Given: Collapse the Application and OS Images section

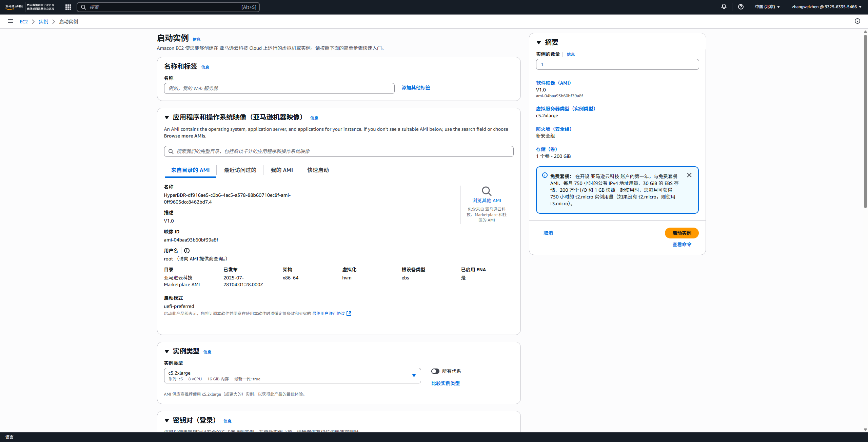Looking at the screenshot, I should pos(167,118).
